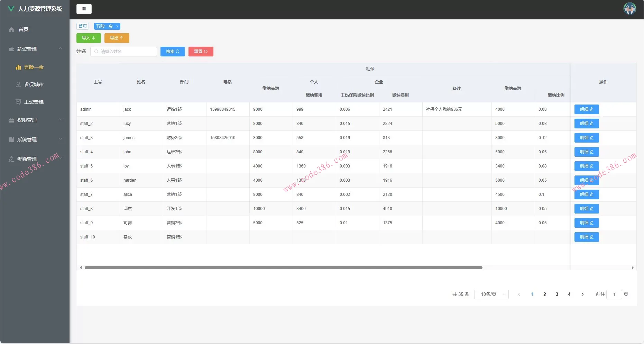The image size is (644, 344).
Task: Click the 工资管理 sidebar icon
Action: pos(18,102)
